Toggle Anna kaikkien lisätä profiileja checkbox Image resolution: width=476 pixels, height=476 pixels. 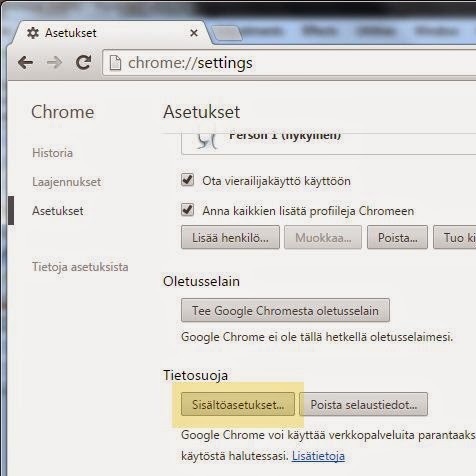tap(187, 210)
